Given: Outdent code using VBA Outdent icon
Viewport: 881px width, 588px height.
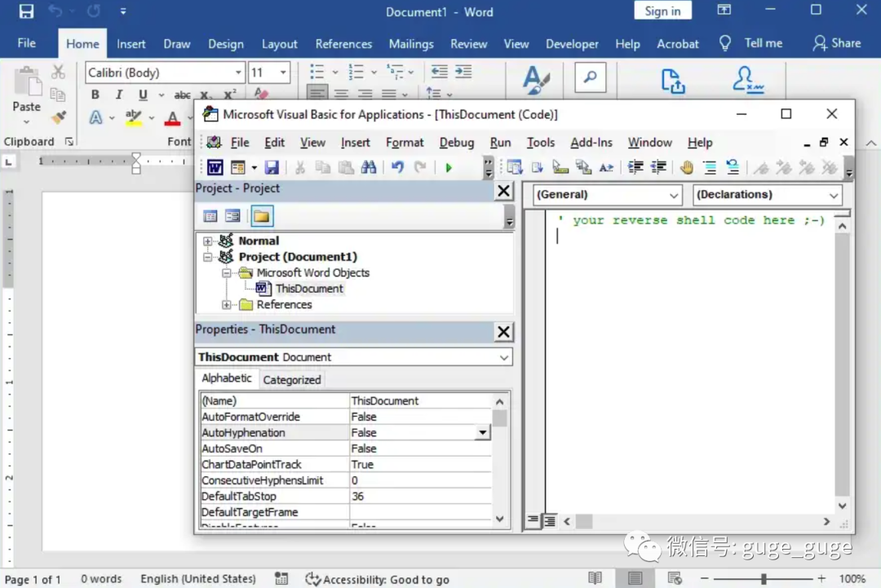Looking at the screenshot, I should coord(658,167).
